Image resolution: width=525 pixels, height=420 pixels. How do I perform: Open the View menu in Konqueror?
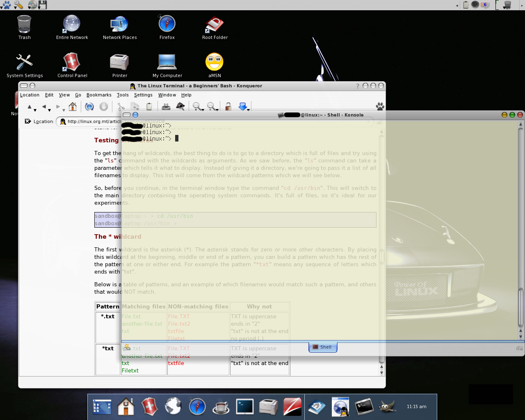pos(64,95)
